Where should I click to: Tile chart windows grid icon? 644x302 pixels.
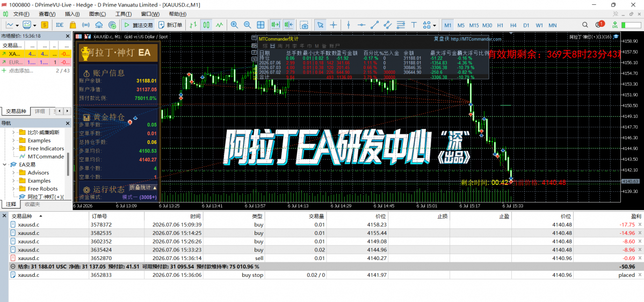261,25
